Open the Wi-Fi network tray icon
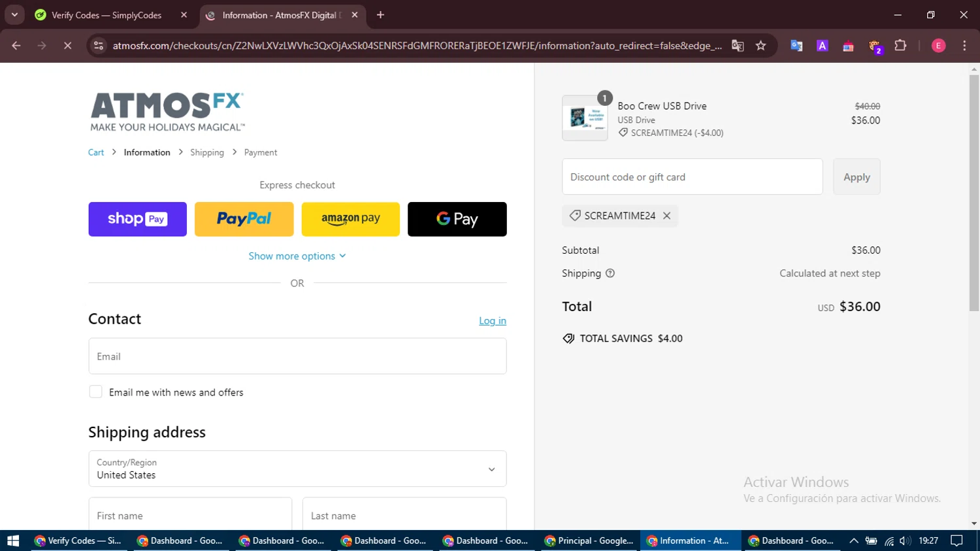 click(x=889, y=541)
